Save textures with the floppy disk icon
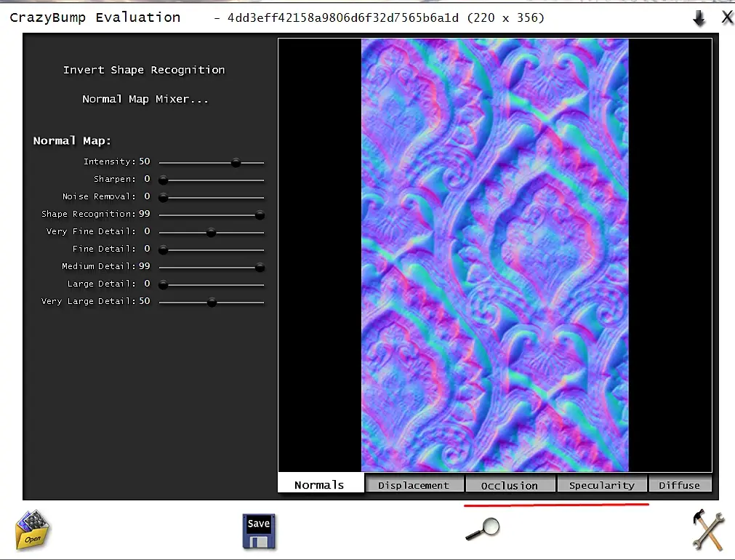Viewport: 735px width, 560px height. (259, 532)
